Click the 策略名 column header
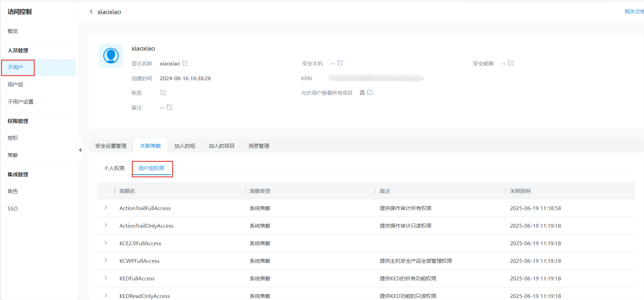 127,191
